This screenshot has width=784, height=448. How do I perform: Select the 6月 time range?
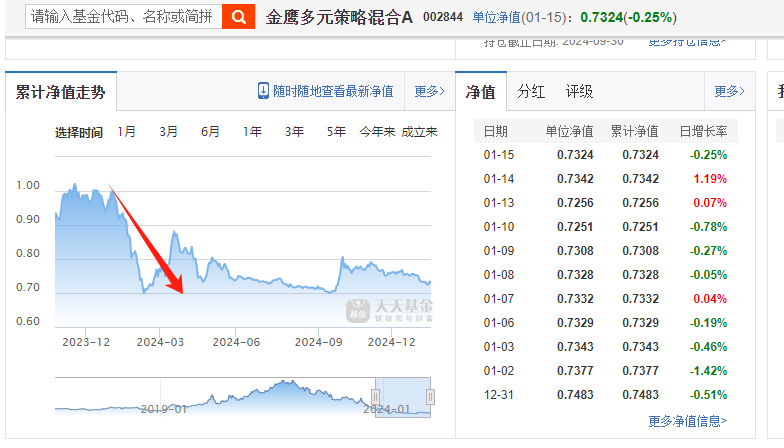point(210,132)
